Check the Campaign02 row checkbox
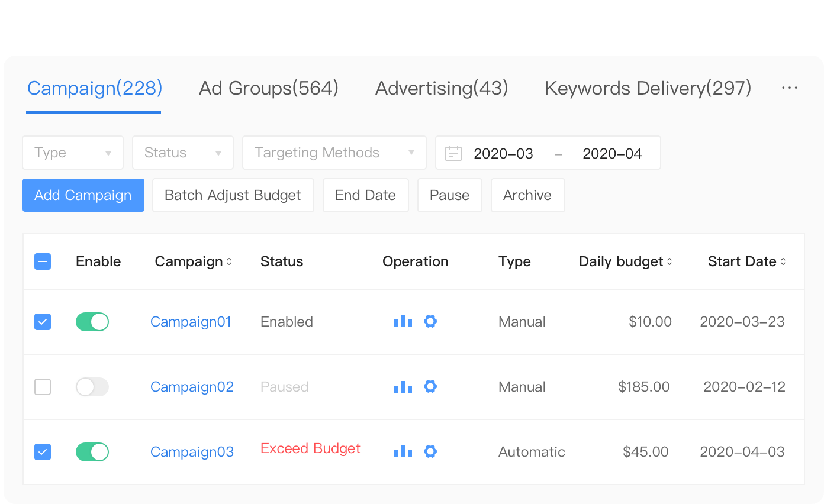The width and height of the screenshot is (824, 504). (43, 387)
